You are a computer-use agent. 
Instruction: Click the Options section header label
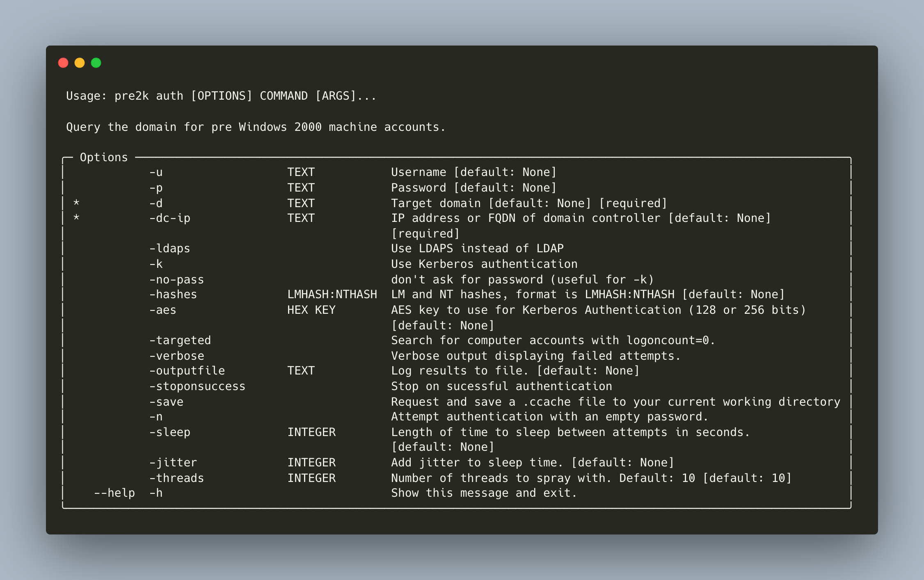pyautogui.click(x=104, y=157)
